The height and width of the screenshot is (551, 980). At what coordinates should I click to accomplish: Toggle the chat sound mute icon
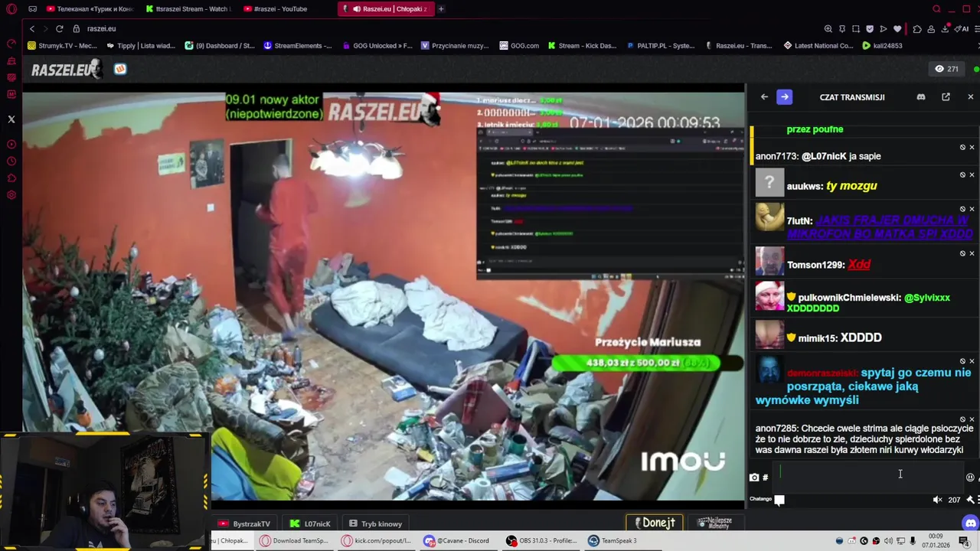point(938,500)
